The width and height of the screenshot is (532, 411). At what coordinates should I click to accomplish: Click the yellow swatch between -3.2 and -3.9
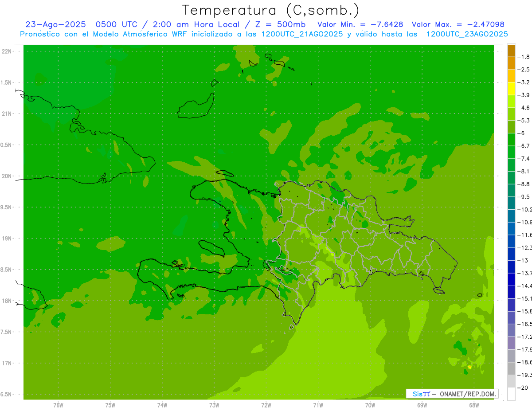[511, 89]
